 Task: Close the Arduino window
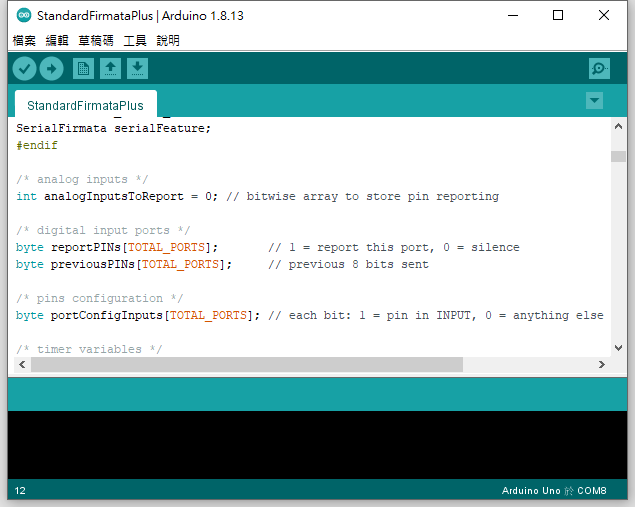coord(604,15)
